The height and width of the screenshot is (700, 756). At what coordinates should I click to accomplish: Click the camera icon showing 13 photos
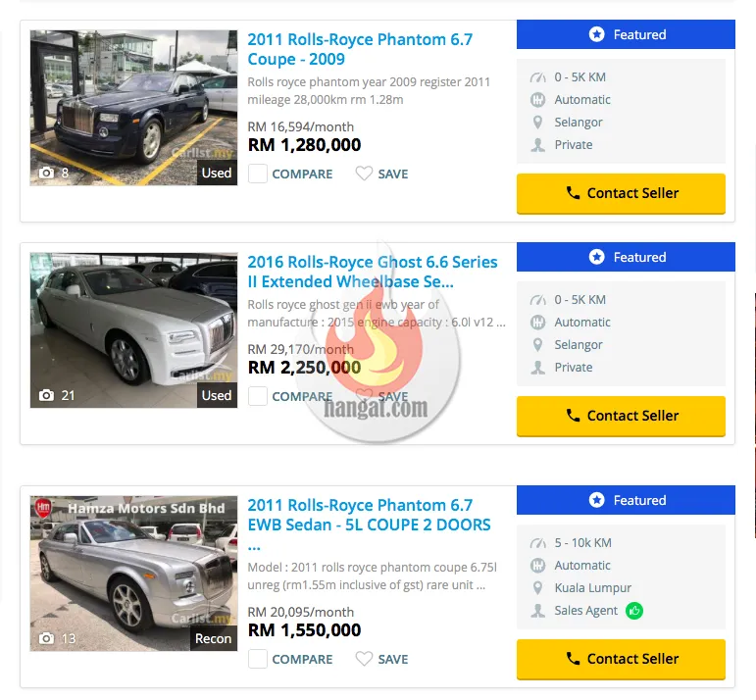[x=46, y=638]
